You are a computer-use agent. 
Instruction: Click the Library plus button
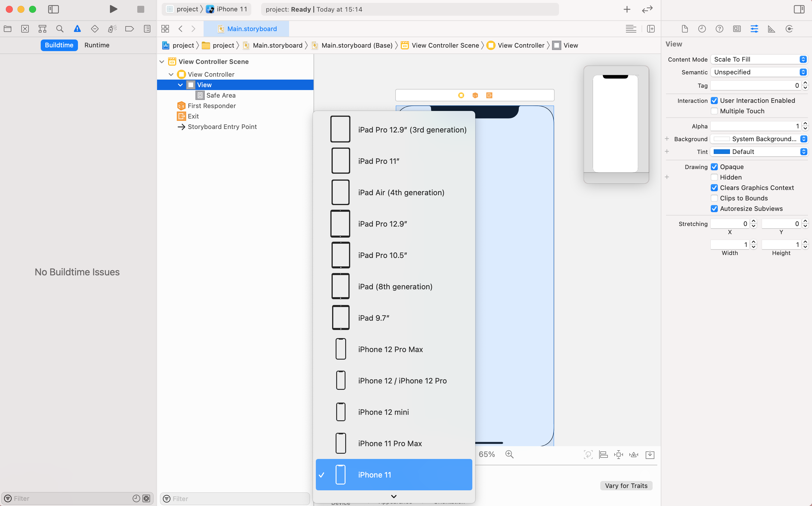coord(627,9)
